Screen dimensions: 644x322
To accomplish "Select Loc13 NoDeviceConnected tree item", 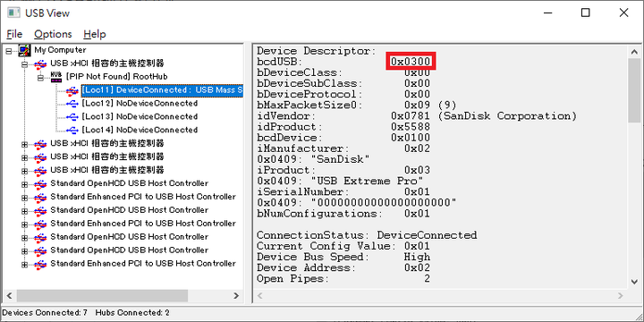I will pyautogui.click(x=140, y=116).
